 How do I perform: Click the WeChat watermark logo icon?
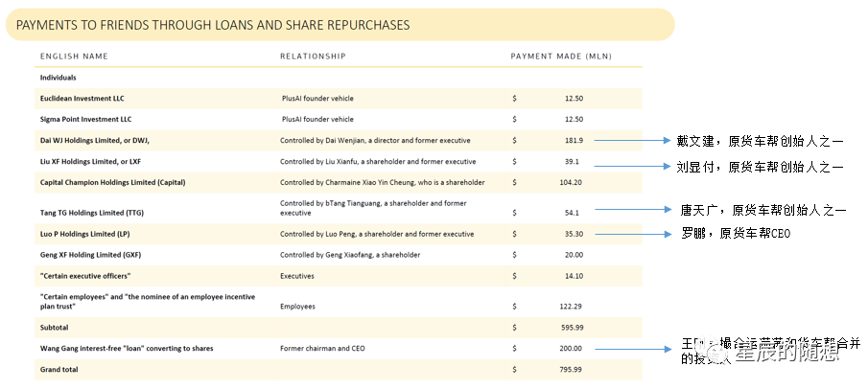click(718, 352)
